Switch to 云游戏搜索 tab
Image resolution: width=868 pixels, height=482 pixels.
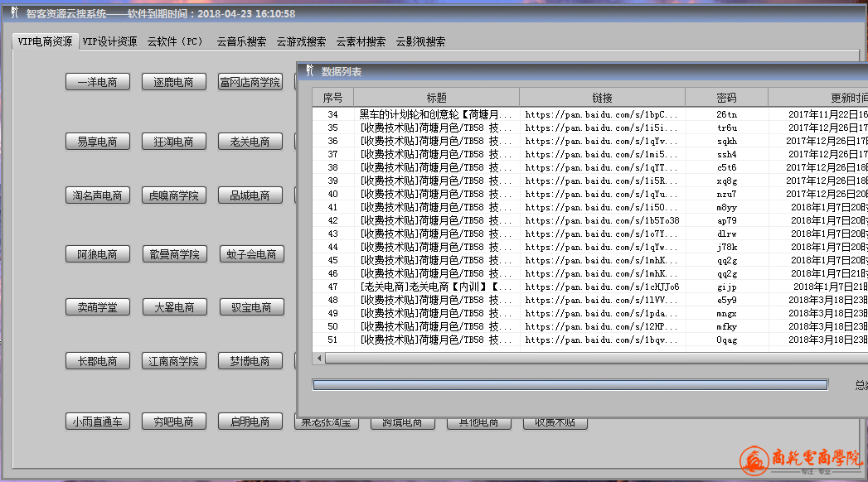tap(301, 41)
